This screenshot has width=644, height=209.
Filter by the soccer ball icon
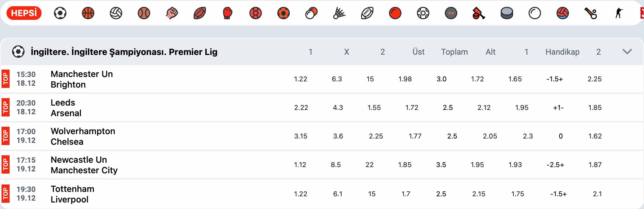(60, 13)
